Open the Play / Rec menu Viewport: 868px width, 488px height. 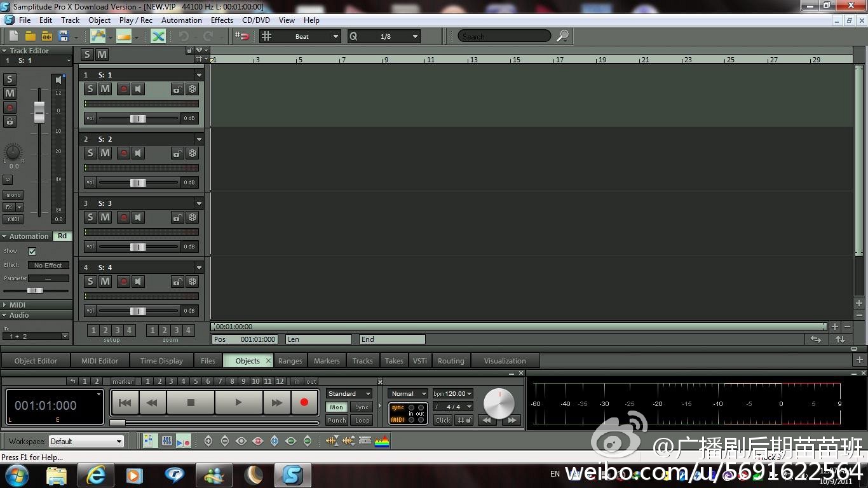[135, 20]
